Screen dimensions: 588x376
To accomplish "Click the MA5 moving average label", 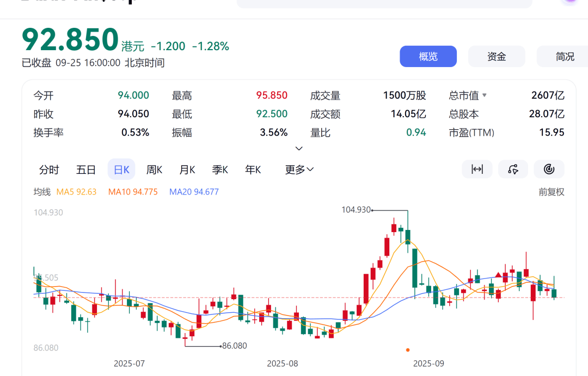I will click(x=77, y=192).
